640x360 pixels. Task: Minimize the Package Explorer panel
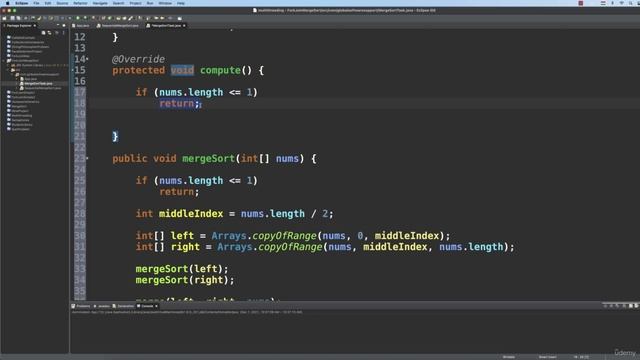click(x=58, y=25)
